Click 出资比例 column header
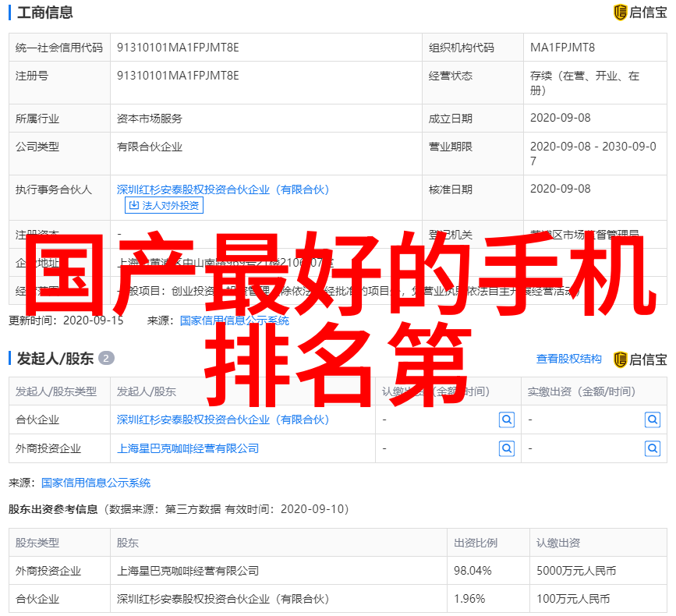Image resolution: width=676 pixels, height=616 pixels. click(475, 543)
